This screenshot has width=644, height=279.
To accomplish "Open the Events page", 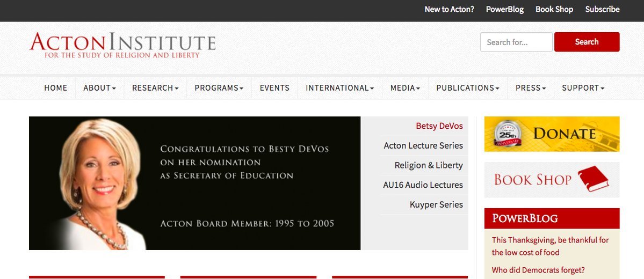I will [274, 88].
